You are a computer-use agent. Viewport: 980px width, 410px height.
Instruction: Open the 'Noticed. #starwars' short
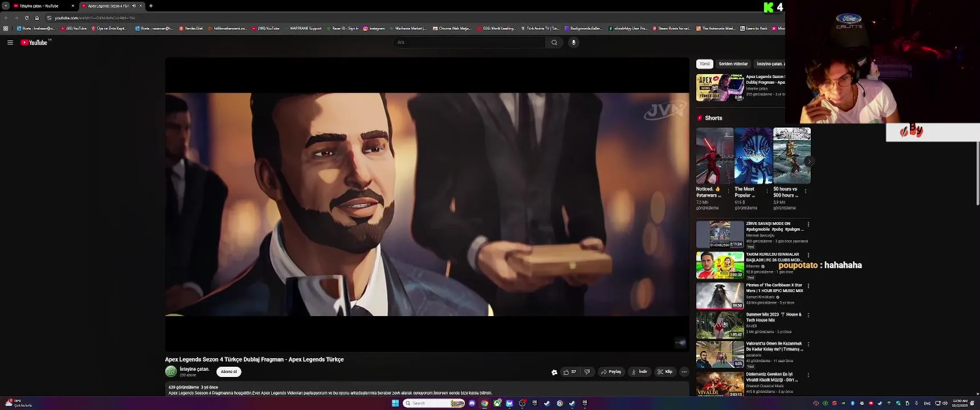pyautogui.click(x=714, y=155)
